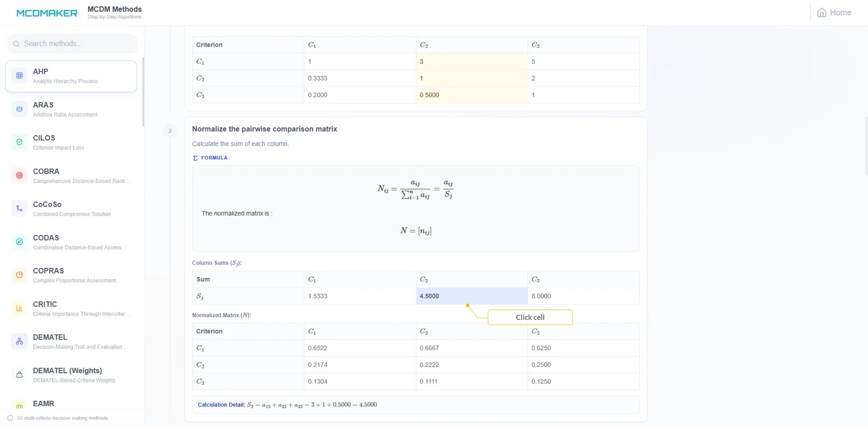Open COPRAS Complex Proportional Assessment

(71, 275)
